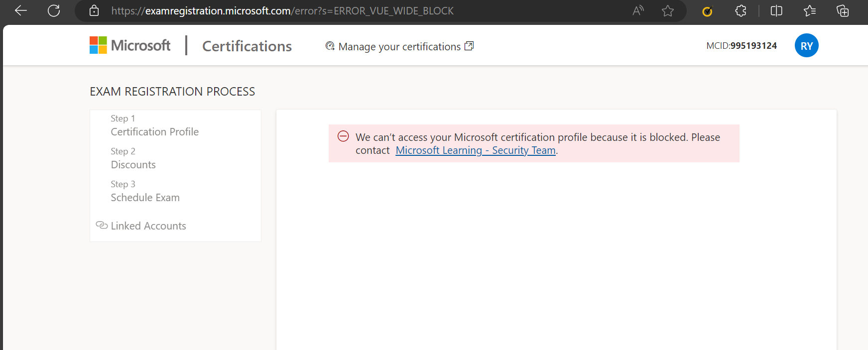Click the Read aloud icon

coord(638,10)
